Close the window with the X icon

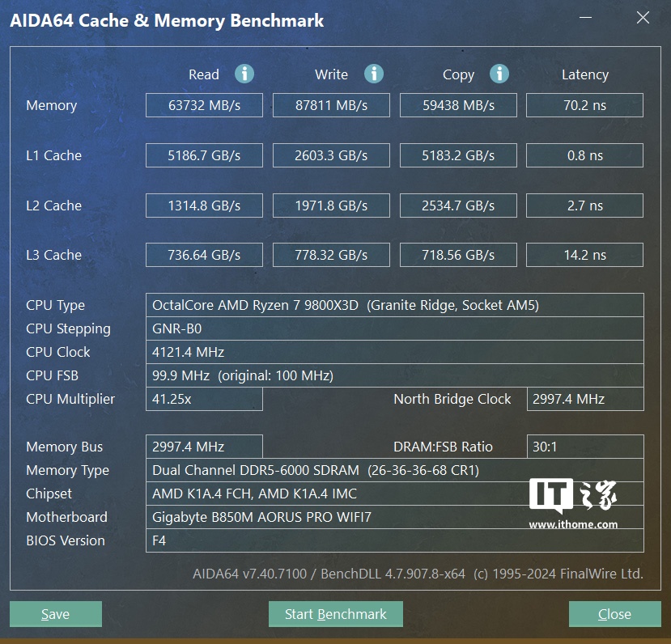click(643, 18)
